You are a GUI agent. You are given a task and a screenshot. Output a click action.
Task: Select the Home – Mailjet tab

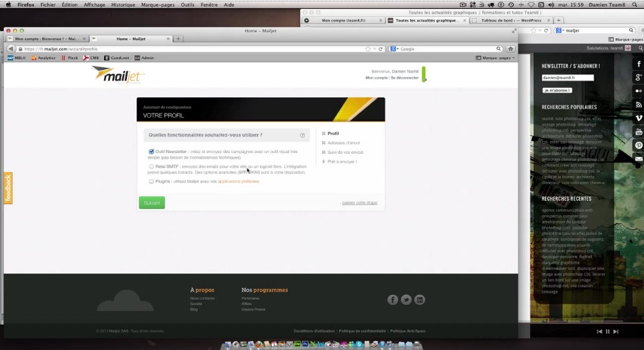130,38
